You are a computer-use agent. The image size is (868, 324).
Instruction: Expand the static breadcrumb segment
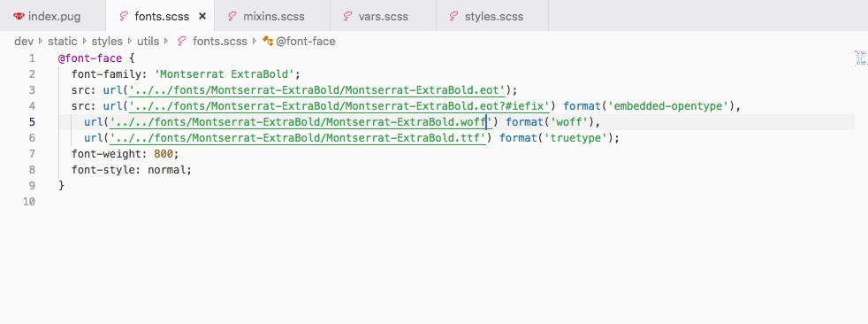63,41
